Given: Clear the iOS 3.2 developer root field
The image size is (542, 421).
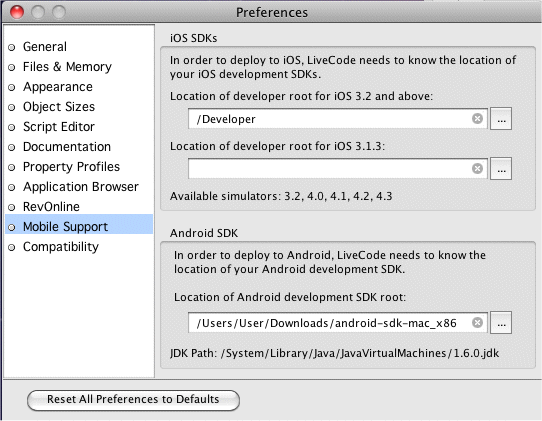Looking at the screenshot, I should pos(477,119).
